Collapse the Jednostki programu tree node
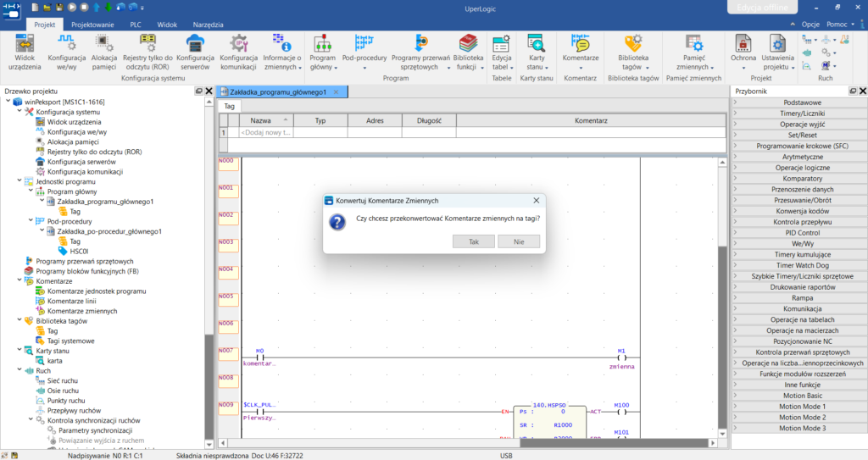868x460 pixels. point(19,181)
